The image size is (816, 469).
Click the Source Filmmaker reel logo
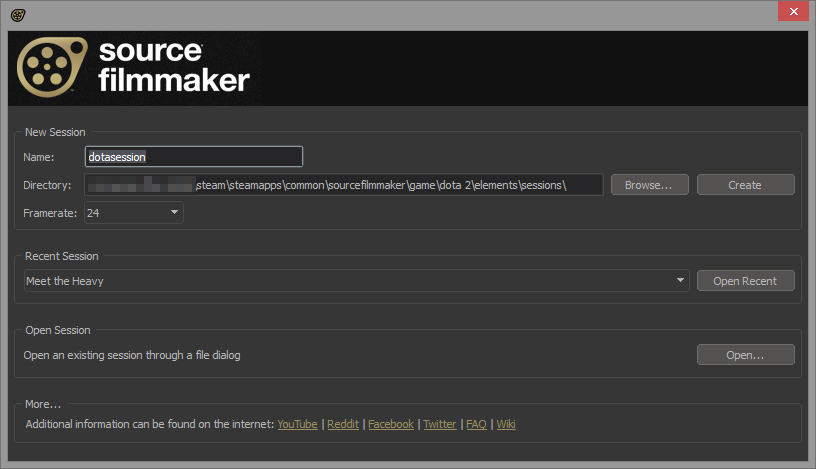tap(52, 67)
